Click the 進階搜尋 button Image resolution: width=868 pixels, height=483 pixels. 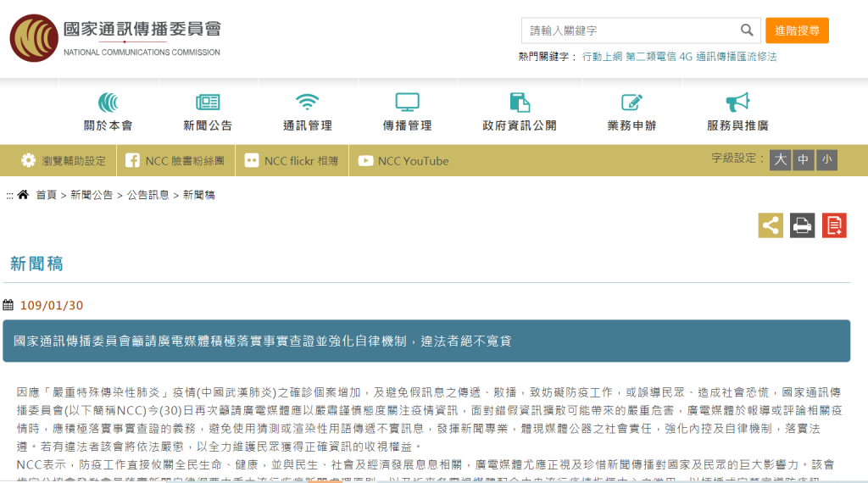[x=797, y=31]
